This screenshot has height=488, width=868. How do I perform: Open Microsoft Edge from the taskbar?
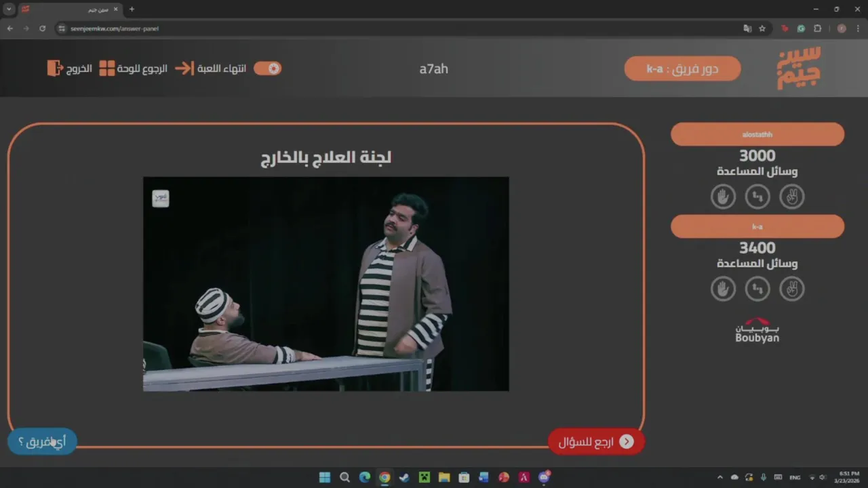click(x=364, y=477)
